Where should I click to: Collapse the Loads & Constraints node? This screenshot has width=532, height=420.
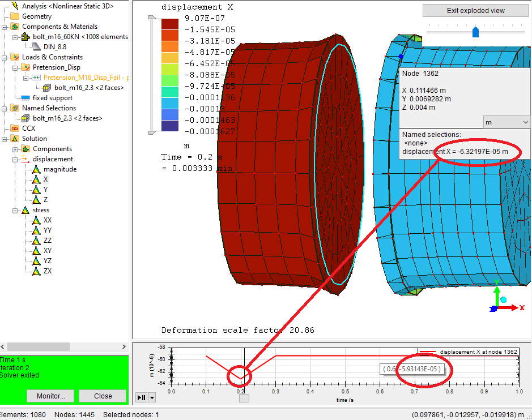click(5, 57)
